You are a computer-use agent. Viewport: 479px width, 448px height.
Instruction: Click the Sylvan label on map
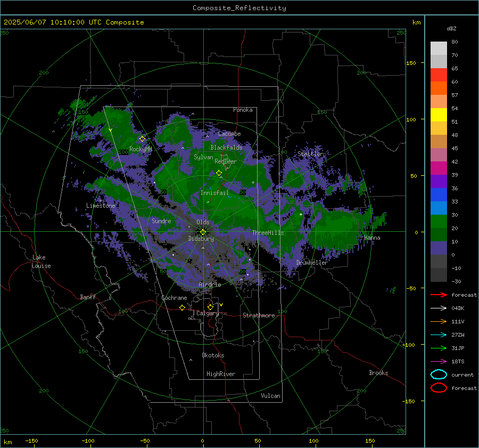(203, 157)
